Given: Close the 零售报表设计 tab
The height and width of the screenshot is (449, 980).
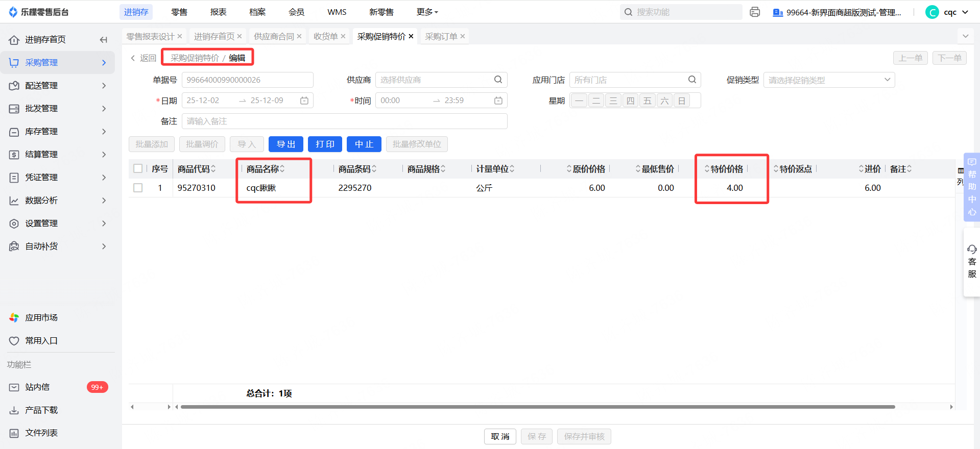Looking at the screenshot, I should point(180,36).
